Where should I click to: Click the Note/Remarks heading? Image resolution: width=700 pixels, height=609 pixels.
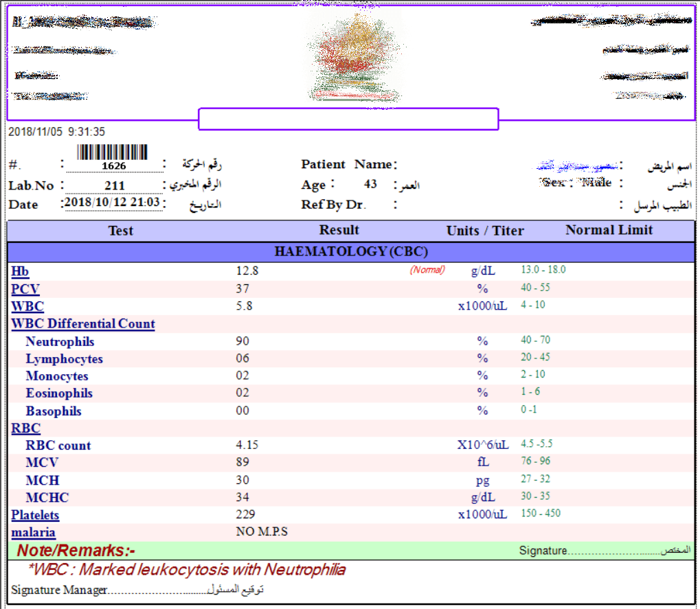[x=76, y=551]
